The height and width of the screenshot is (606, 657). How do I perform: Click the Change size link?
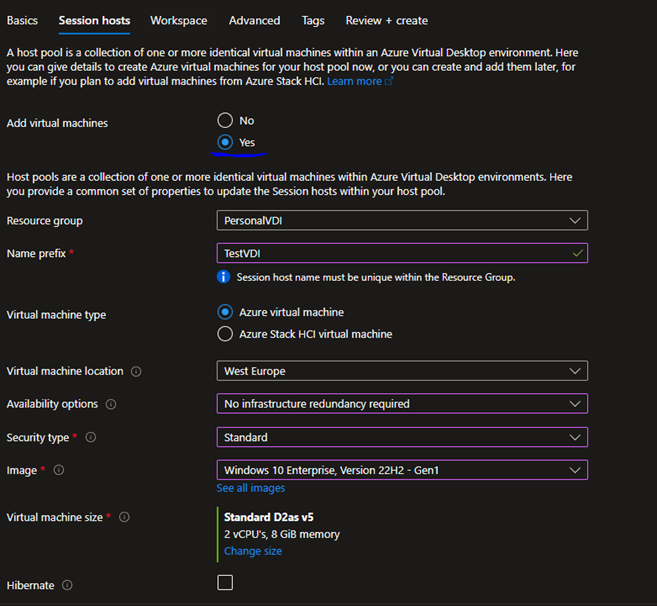point(253,551)
